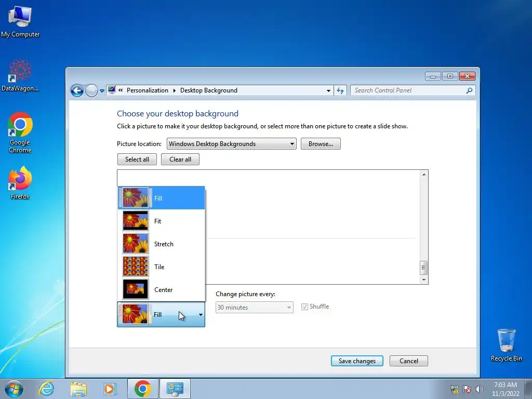Collapse the Fill picture position dropdown
Image resolution: width=532 pixels, height=399 pixels.
161,314
